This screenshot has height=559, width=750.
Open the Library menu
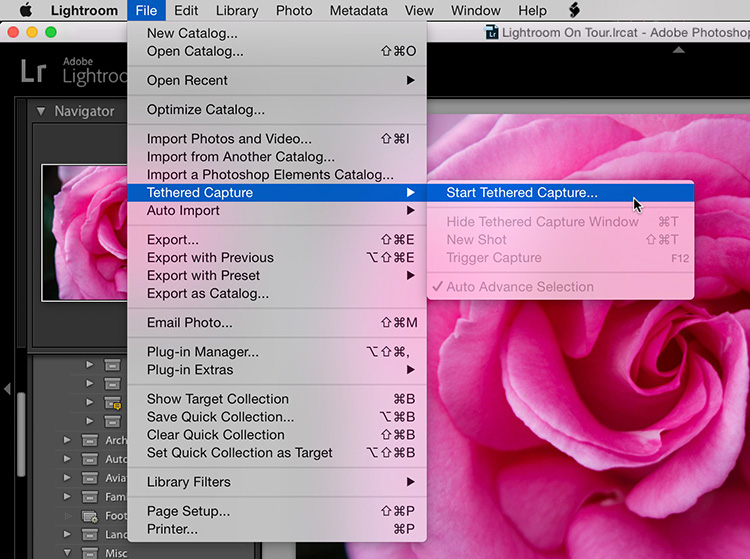point(237,10)
